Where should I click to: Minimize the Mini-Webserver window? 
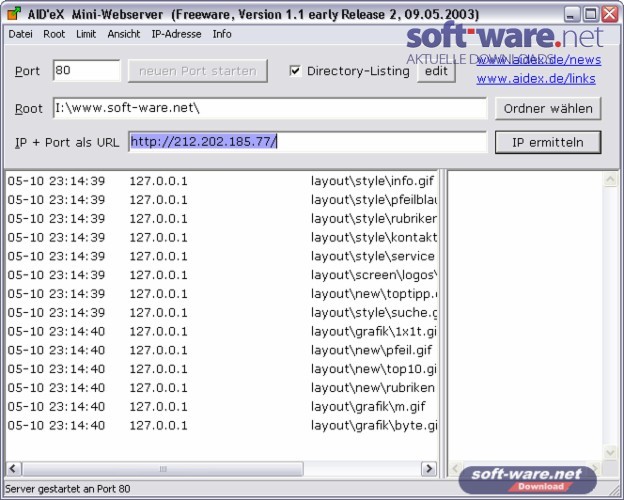click(x=571, y=15)
